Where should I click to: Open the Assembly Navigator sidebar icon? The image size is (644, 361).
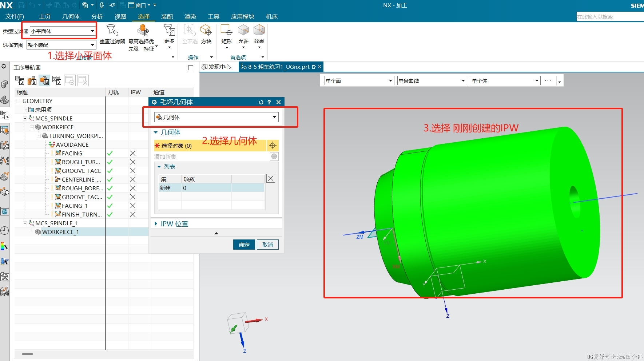click(5, 84)
